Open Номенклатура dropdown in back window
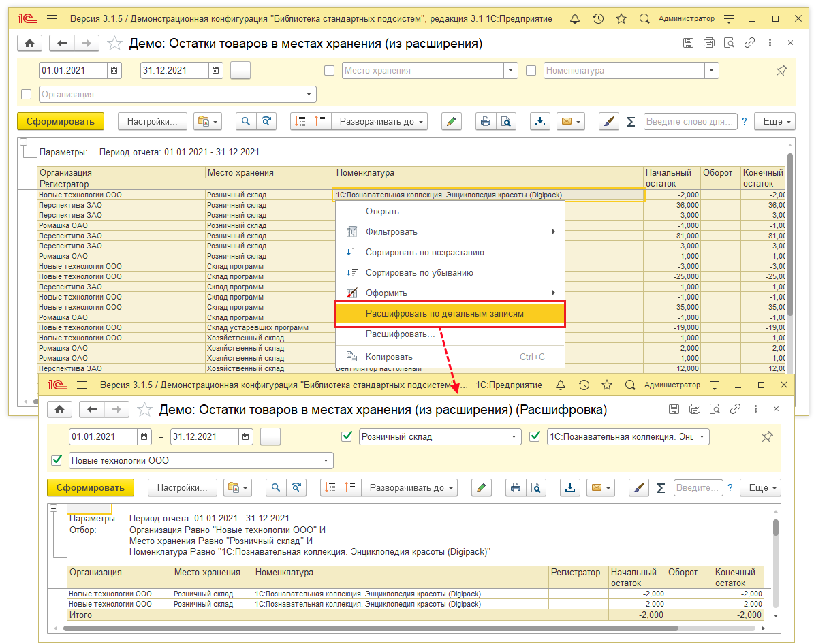Image resolution: width=814 pixels, height=644 pixels. click(712, 71)
